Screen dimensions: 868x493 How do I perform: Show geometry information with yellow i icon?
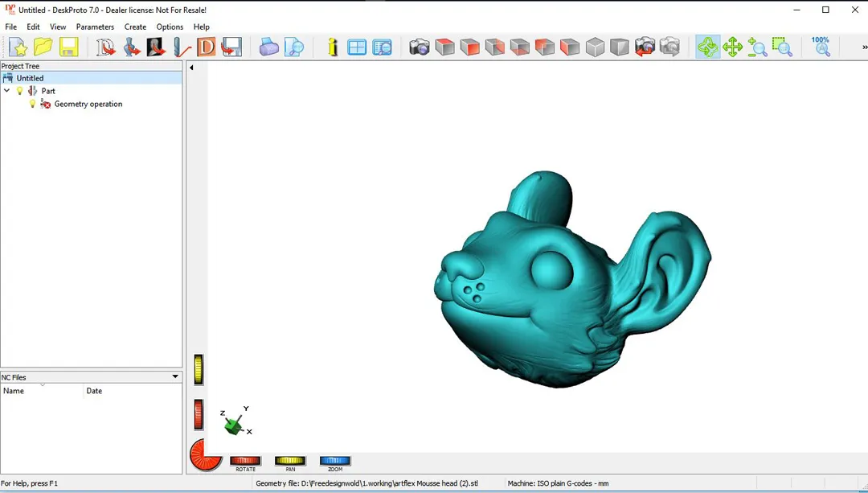pos(332,47)
